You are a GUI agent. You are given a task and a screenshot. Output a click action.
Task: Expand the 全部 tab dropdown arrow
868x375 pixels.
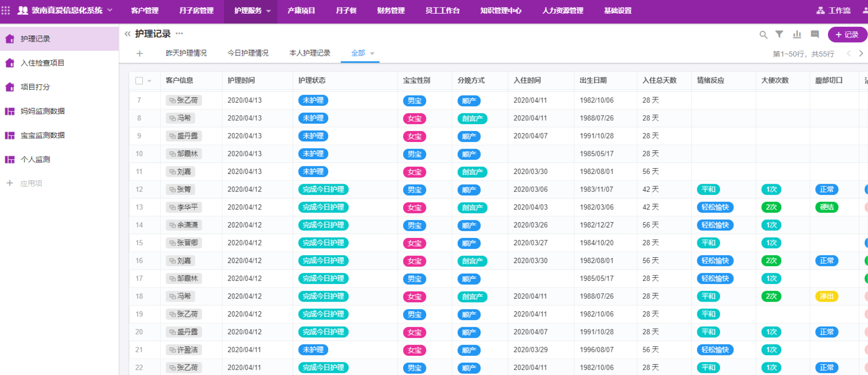tap(372, 53)
